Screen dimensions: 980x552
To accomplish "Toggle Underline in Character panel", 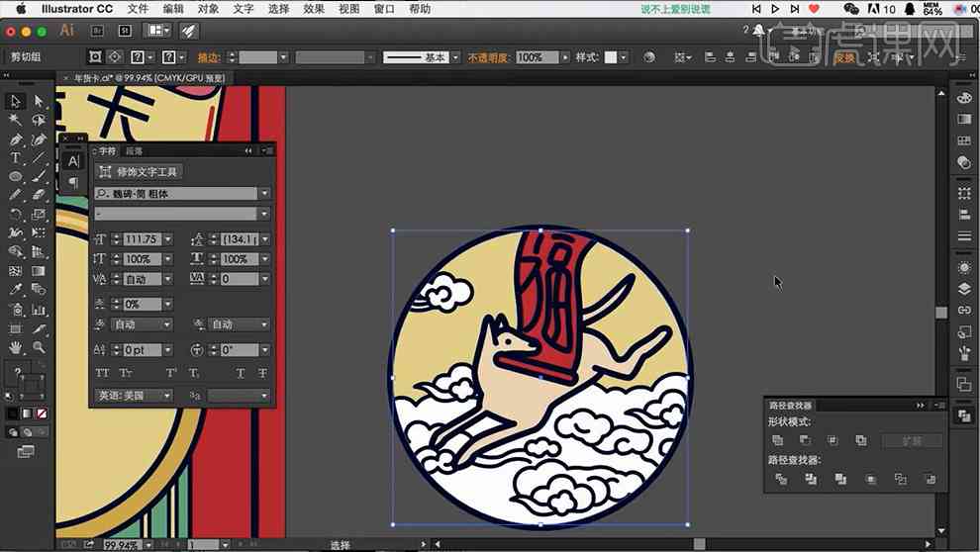I will tap(240, 373).
